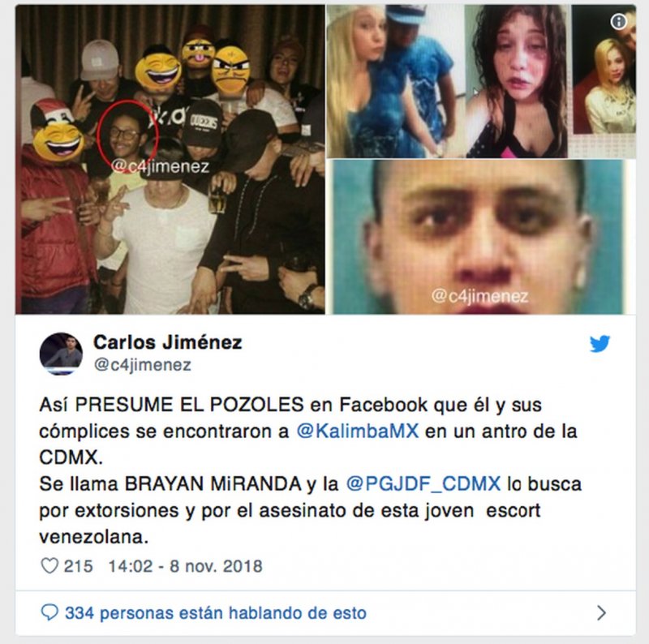Viewport: 649px width, 644px height.
Task: Open "334 personas están hablando de esto"
Action: pos(216,612)
